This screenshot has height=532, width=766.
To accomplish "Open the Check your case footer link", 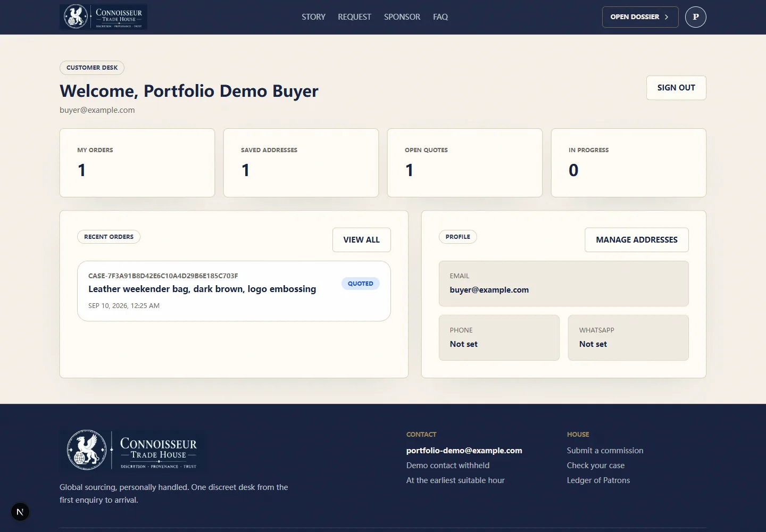I will (596, 465).
